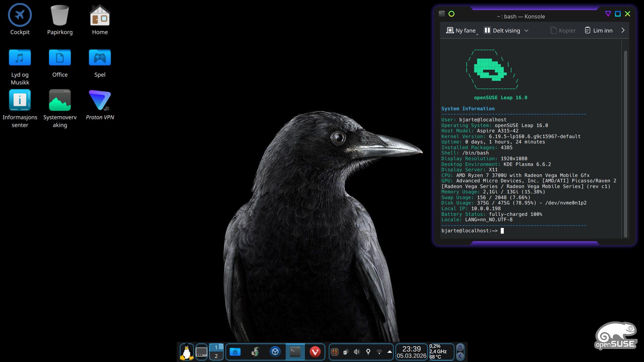The height and width of the screenshot is (362, 644).
Task: Open the Proton VPN desktop shortcut
Action: (x=100, y=100)
